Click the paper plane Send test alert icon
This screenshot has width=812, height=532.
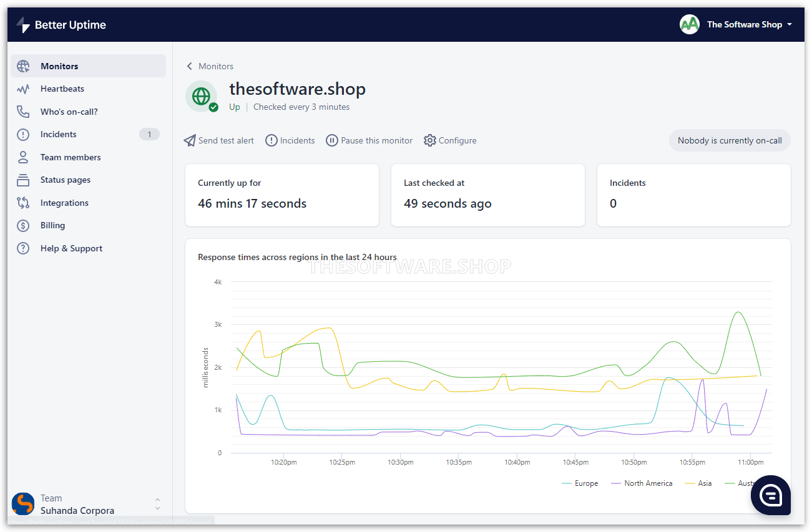[x=190, y=140]
